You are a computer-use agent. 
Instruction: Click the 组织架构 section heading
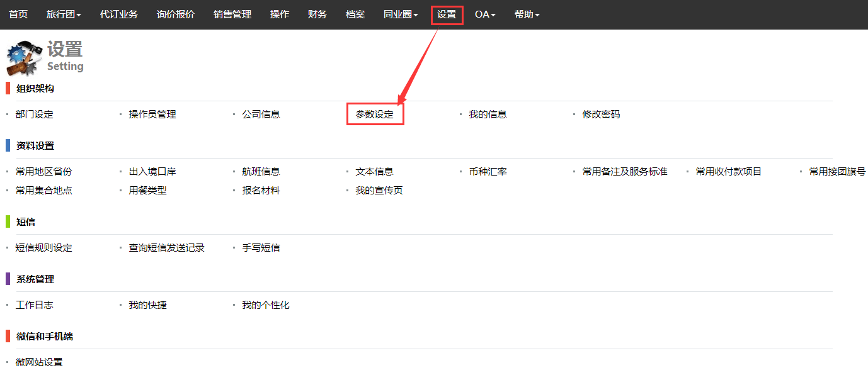pos(35,89)
